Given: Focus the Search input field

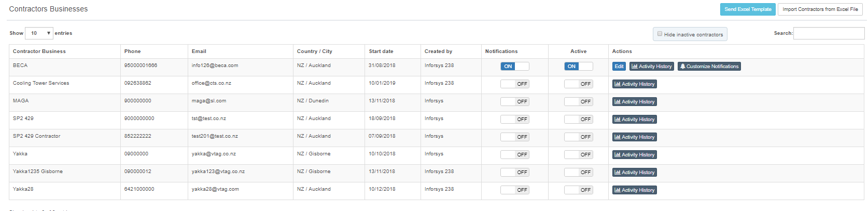Looking at the screenshot, I should click(829, 33).
